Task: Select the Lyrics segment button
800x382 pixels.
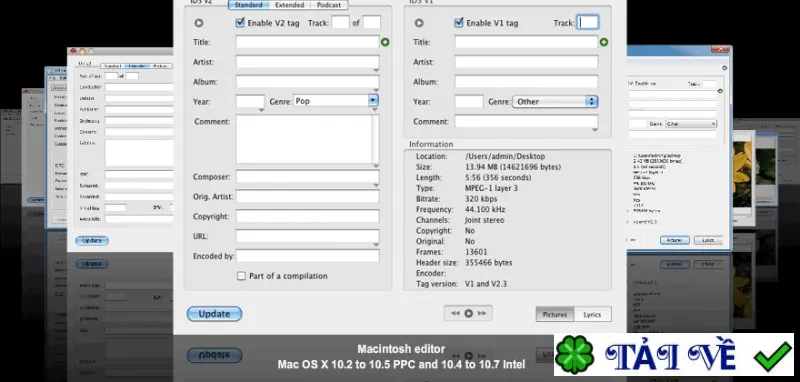Action: click(592, 315)
